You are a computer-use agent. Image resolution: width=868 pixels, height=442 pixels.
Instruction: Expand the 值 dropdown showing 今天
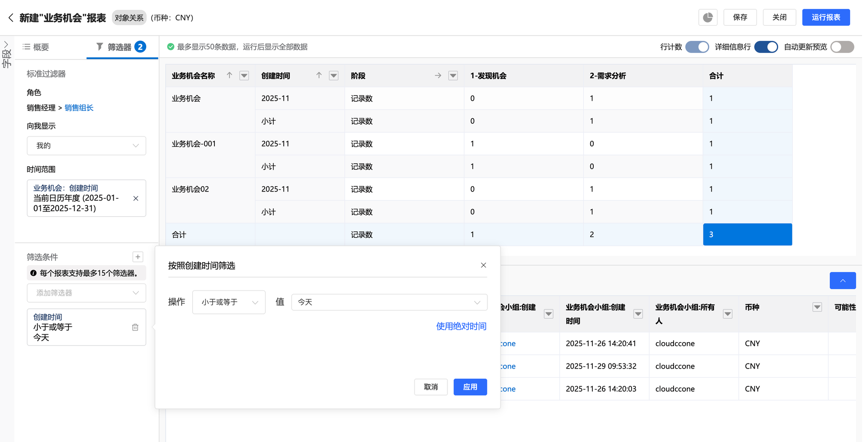pyautogui.click(x=389, y=302)
